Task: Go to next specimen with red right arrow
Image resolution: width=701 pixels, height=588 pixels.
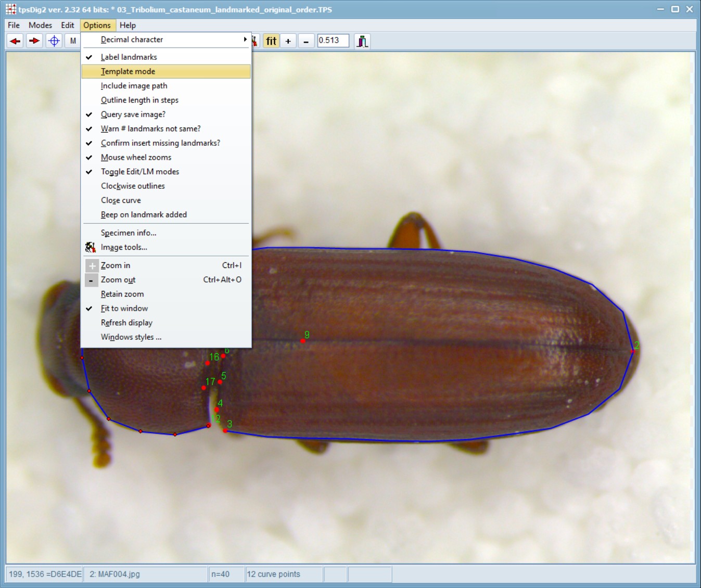Action: coord(34,41)
